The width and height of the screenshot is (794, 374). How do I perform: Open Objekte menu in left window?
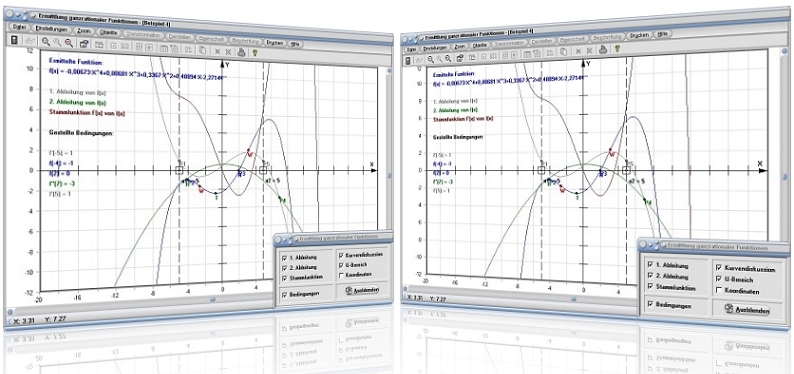click(x=108, y=33)
